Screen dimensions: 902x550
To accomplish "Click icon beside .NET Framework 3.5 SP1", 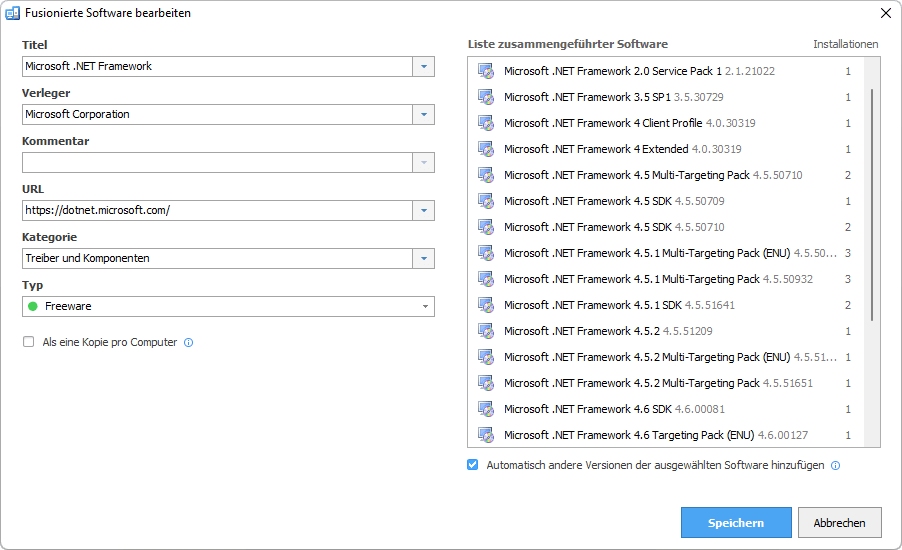I will click(x=486, y=97).
